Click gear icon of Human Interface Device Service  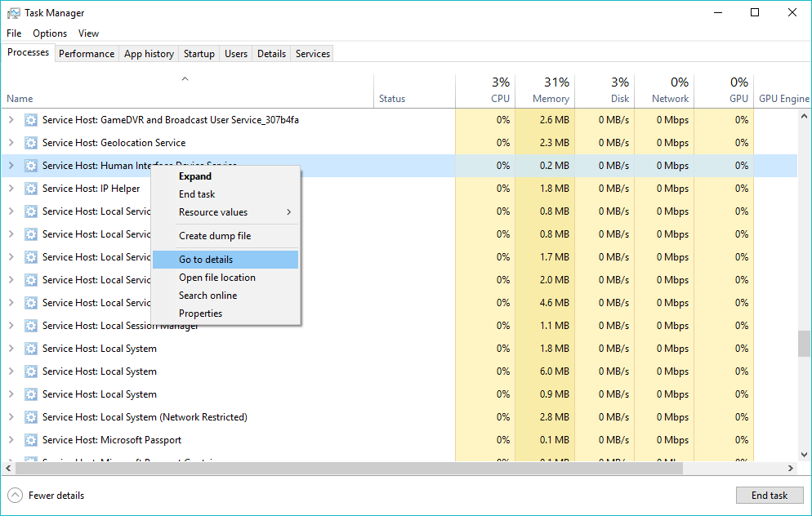tap(31, 166)
